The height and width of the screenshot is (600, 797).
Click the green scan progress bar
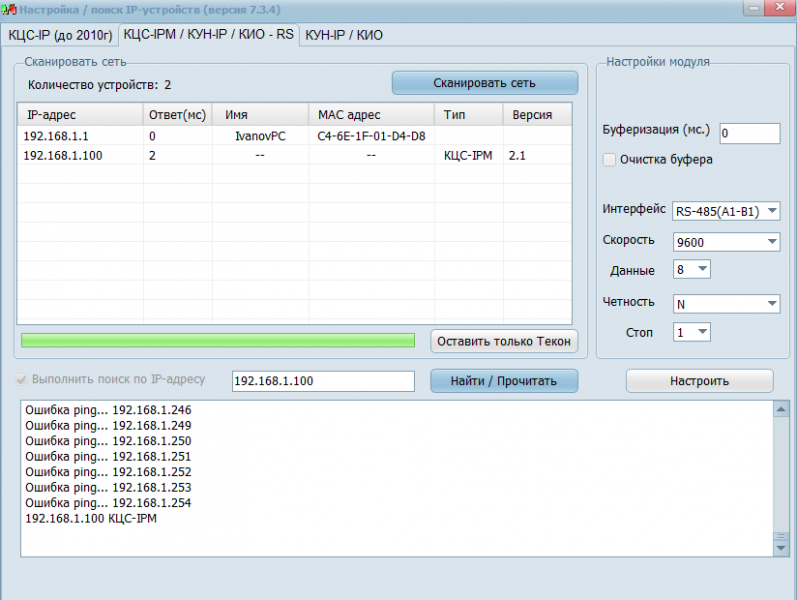click(217, 341)
